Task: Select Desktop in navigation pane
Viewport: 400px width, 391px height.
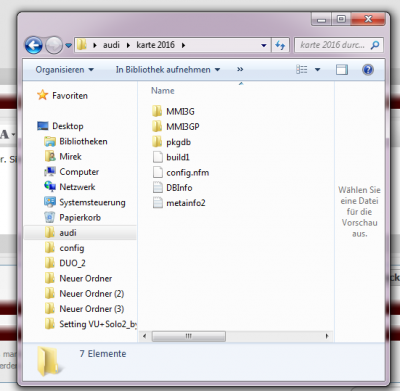Action: 68,126
